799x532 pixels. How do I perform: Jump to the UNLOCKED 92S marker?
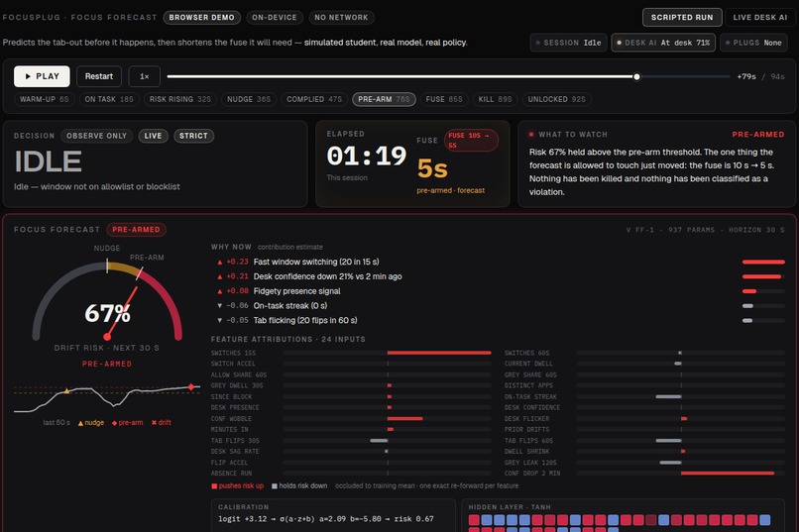(556, 99)
